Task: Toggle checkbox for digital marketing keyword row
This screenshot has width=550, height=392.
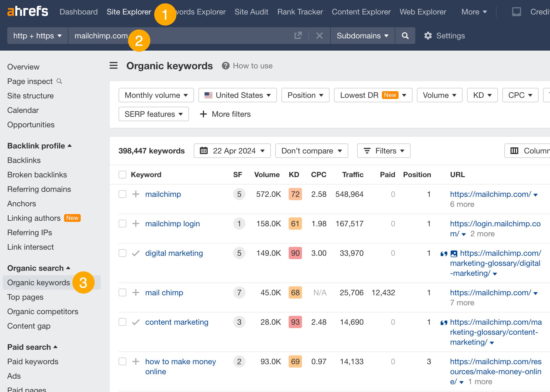Action: [x=122, y=253]
